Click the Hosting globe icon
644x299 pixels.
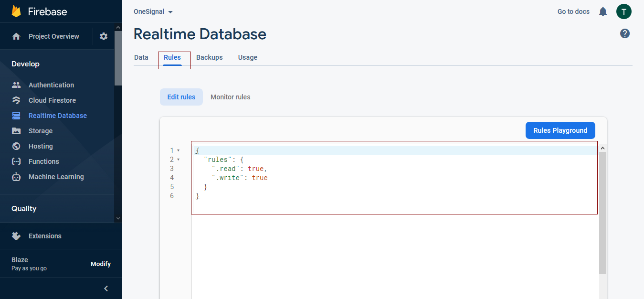click(x=16, y=146)
